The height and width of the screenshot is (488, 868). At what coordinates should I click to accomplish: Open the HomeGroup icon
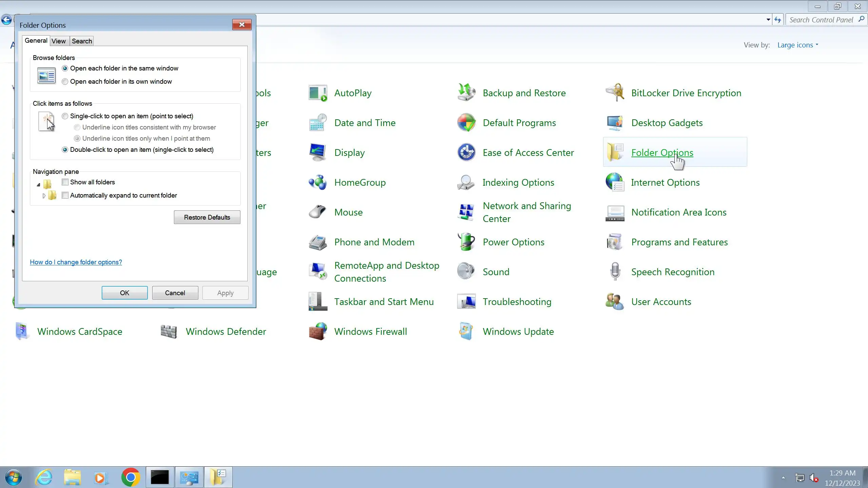(318, 182)
